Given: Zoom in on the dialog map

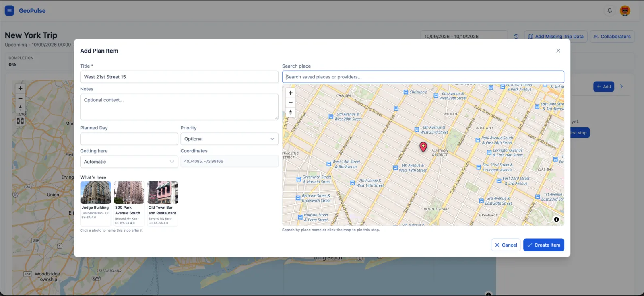Looking at the screenshot, I should pyautogui.click(x=291, y=93).
